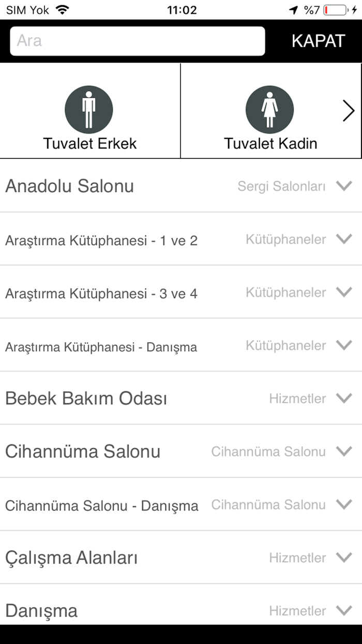The width and height of the screenshot is (362, 644).
Task: Expand Araştırma Kütüphanesi - Danışma
Action: tap(343, 345)
